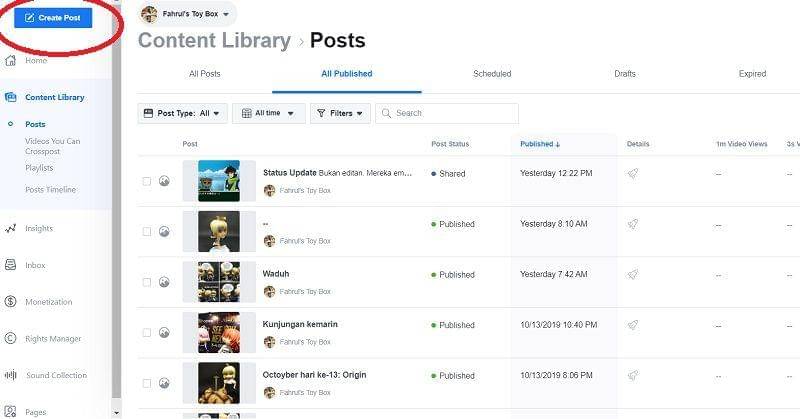The height and width of the screenshot is (419, 800).
Task: Open Monetization via its dollar icon
Action: (10, 302)
